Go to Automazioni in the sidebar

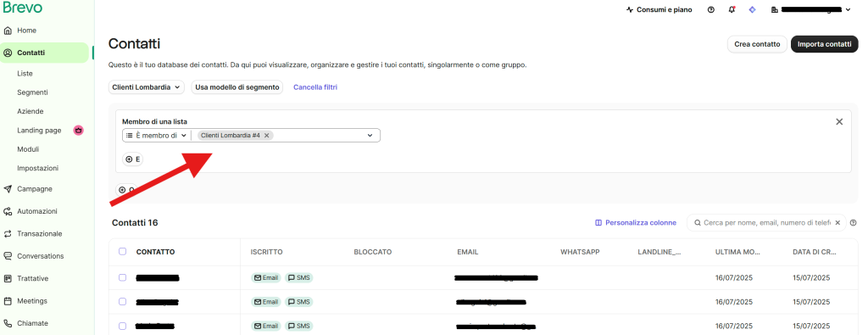(36, 211)
